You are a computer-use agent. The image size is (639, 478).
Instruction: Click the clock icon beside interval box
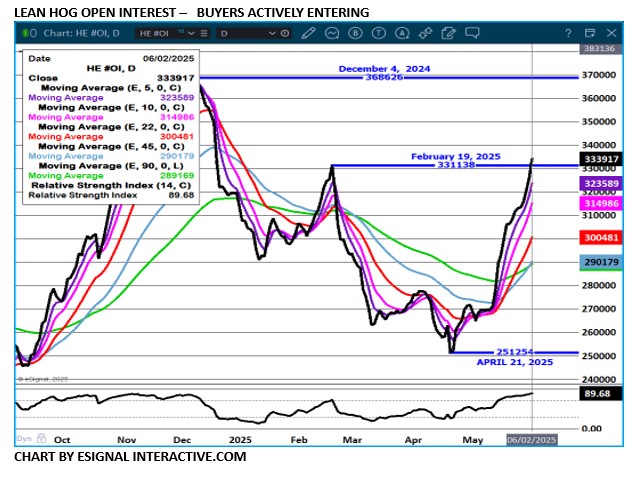(x=286, y=33)
